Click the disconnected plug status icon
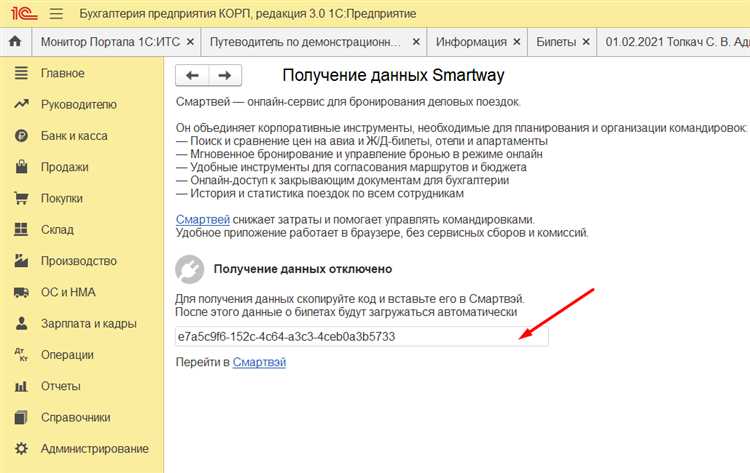The image size is (750, 473). pos(189,269)
